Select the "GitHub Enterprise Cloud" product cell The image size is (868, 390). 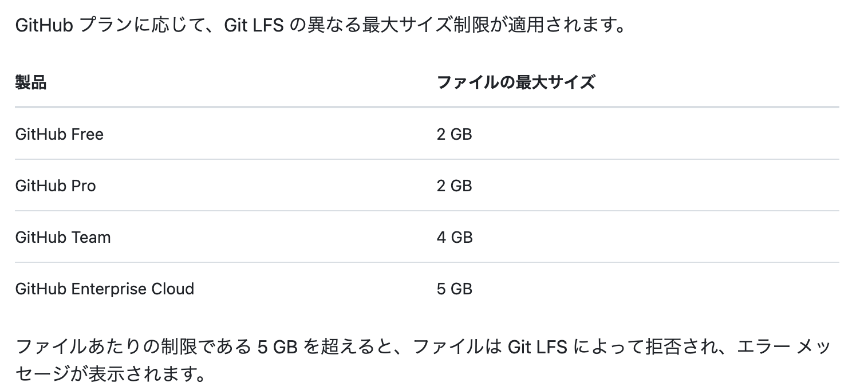tap(105, 289)
